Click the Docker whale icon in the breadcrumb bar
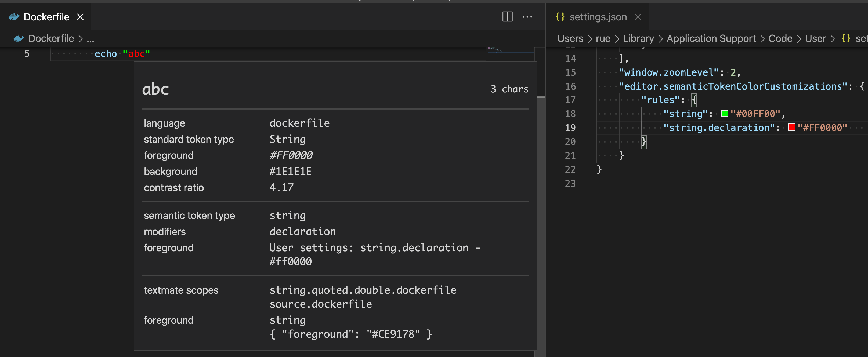Viewport: 868px width, 357px height. [x=19, y=38]
